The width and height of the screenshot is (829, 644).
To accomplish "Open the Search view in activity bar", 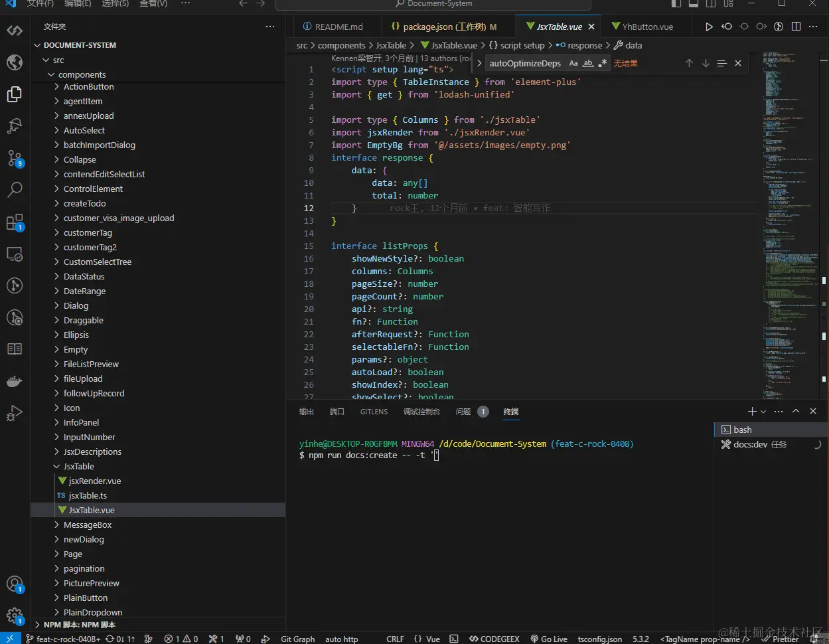I will pyautogui.click(x=15, y=191).
